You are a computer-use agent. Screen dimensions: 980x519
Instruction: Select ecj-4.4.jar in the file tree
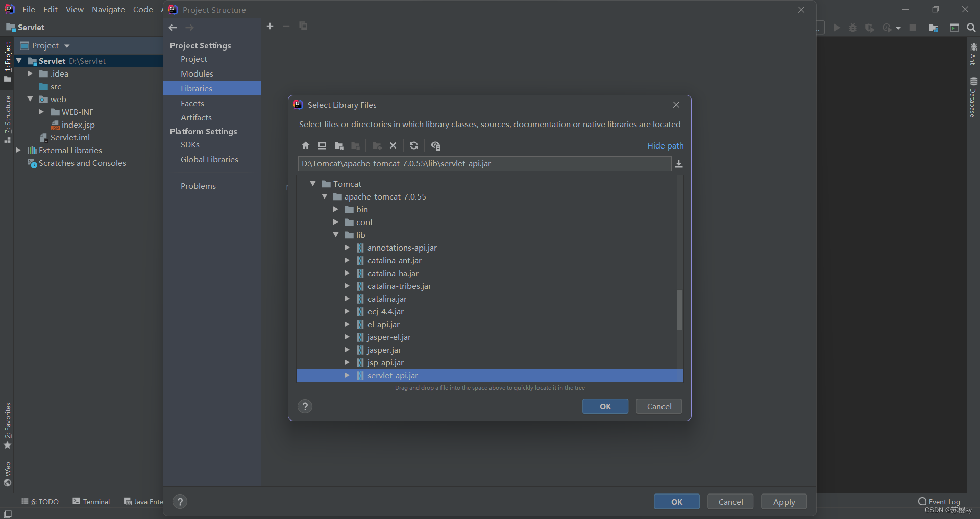pyautogui.click(x=385, y=311)
